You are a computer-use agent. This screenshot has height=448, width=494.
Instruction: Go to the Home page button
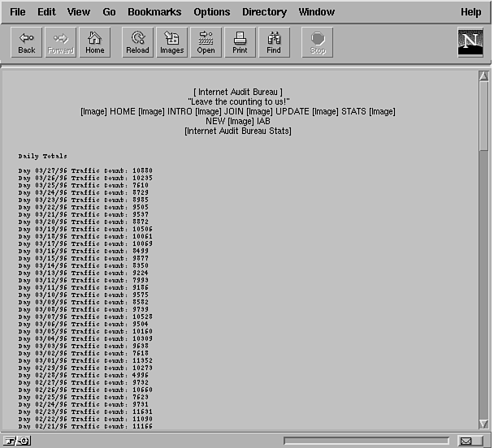(x=95, y=42)
